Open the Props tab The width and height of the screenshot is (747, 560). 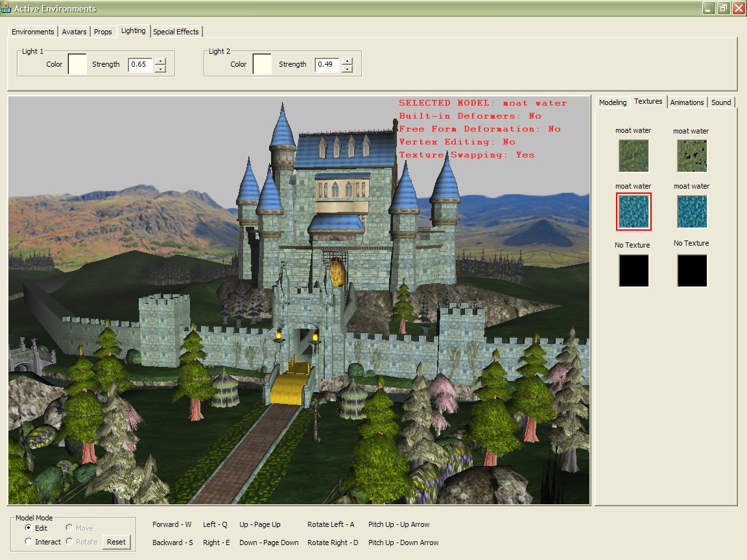(x=103, y=32)
